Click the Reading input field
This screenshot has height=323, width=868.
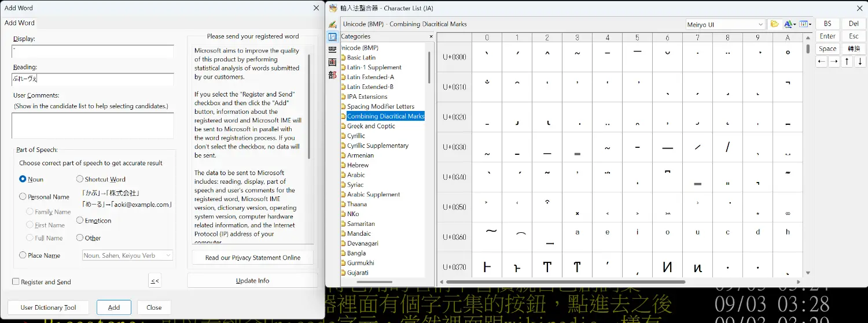pos(93,79)
